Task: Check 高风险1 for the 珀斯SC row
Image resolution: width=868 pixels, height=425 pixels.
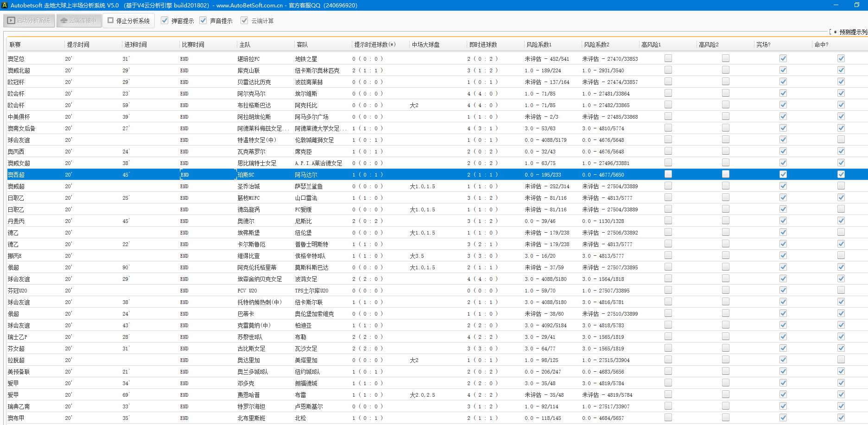Action: (668, 174)
